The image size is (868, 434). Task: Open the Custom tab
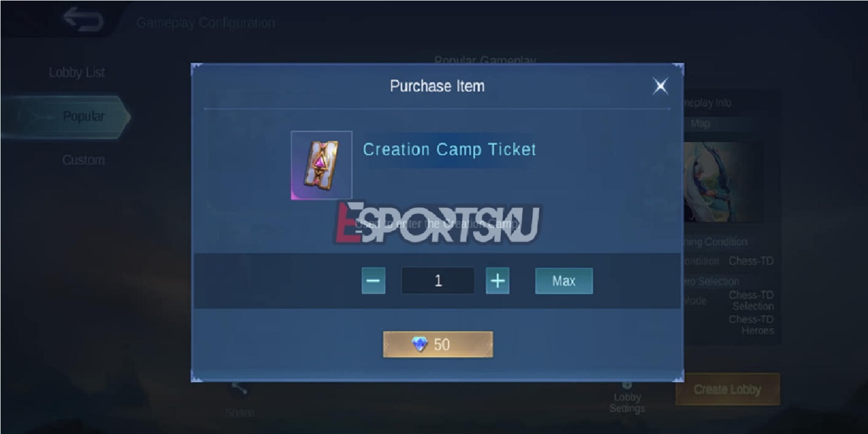coord(83,160)
